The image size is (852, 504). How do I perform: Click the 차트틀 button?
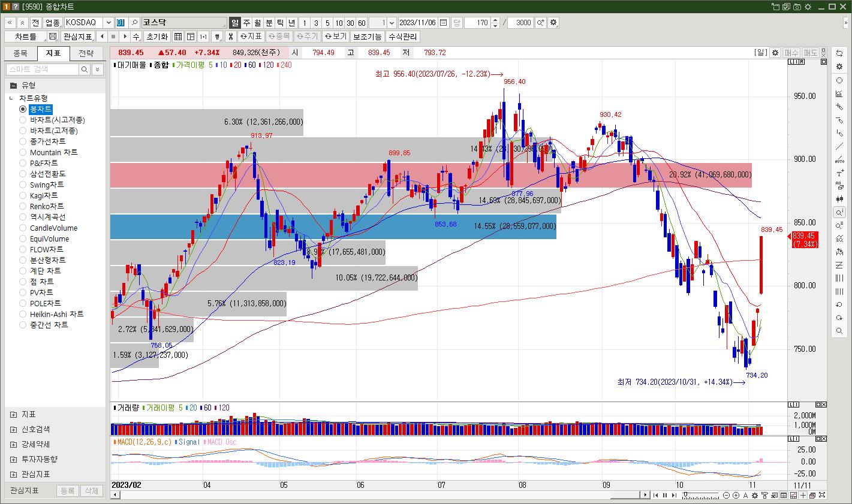pyautogui.click(x=26, y=37)
